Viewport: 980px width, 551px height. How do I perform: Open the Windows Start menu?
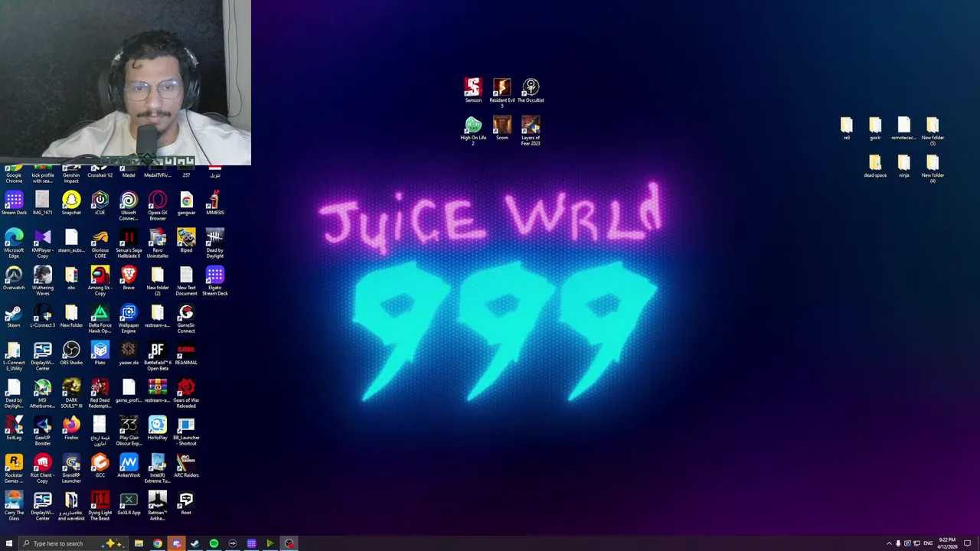tap(9, 543)
